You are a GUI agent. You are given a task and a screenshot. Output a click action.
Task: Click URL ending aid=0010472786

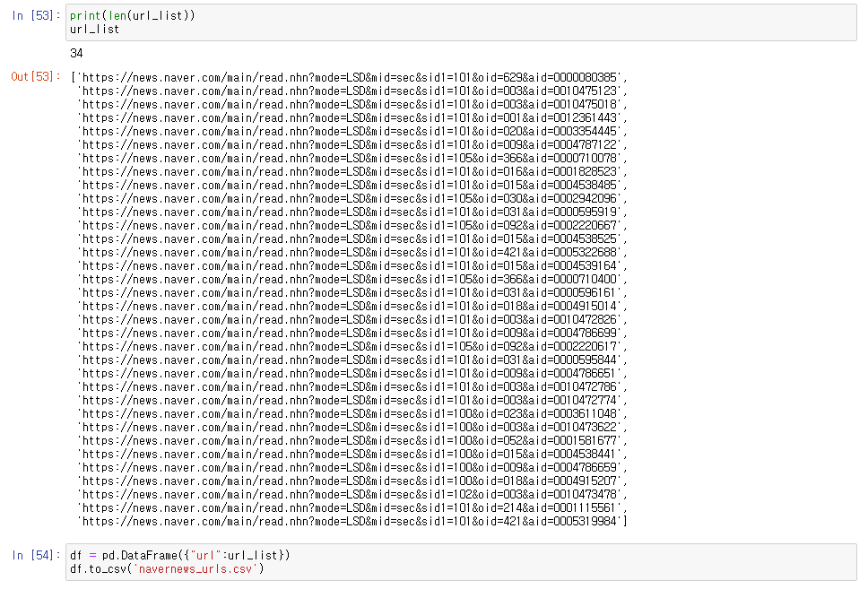[350, 387]
